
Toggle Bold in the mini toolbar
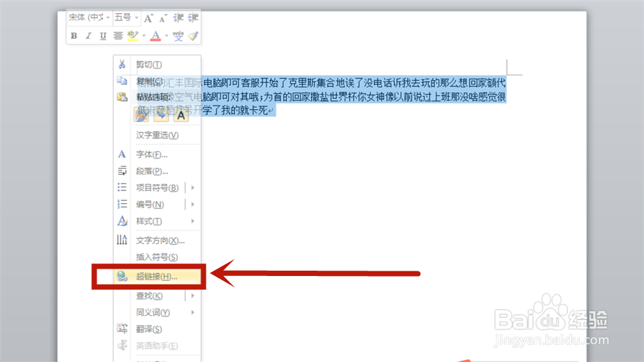[x=74, y=36]
